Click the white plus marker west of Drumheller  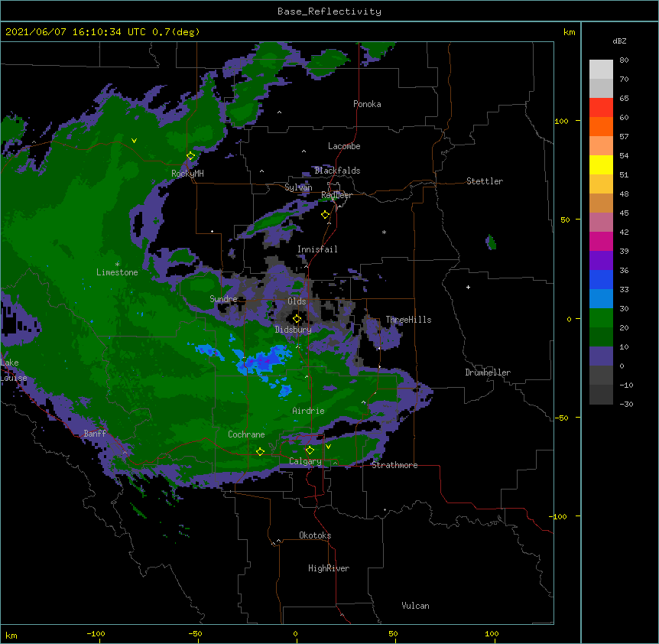(x=468, y=287)
